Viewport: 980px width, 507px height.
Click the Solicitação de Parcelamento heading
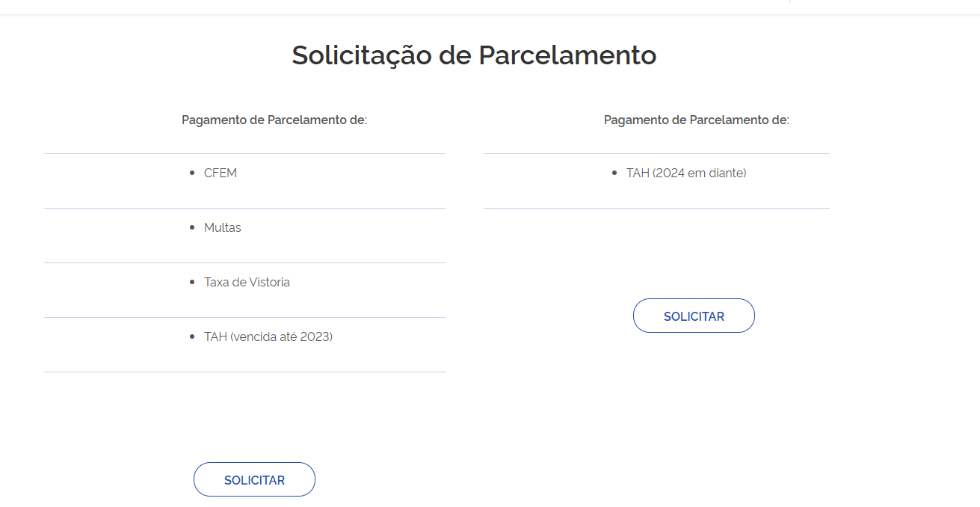click(x=474, y=55)
